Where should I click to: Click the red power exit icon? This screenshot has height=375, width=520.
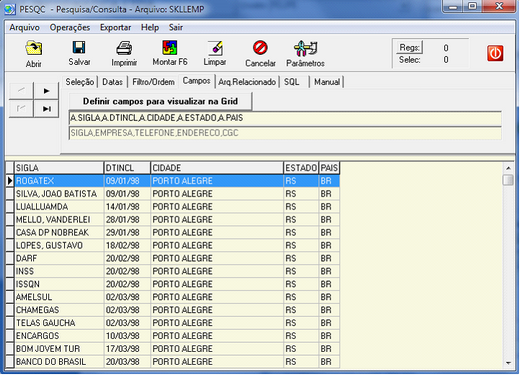pos(495,53)
